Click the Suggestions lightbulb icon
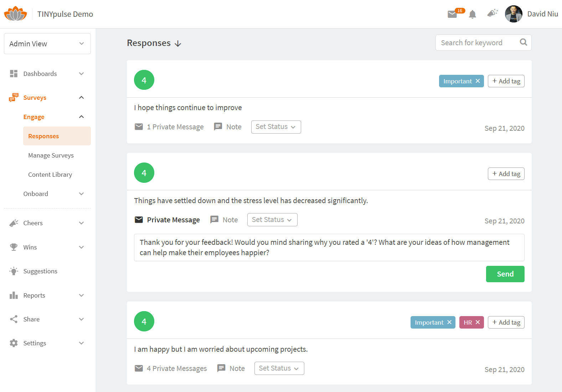This screenshot has height=392, width=562. (x=14, y=271)
